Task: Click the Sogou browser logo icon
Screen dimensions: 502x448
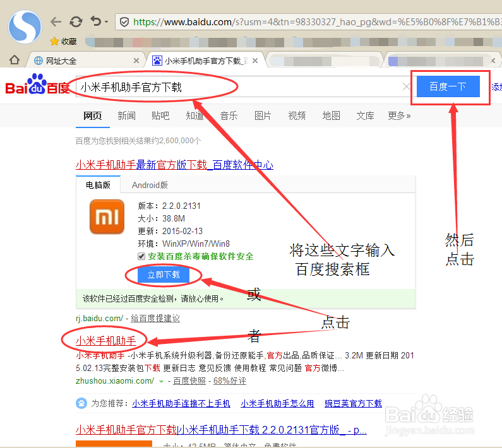Action: pos(25,27)
